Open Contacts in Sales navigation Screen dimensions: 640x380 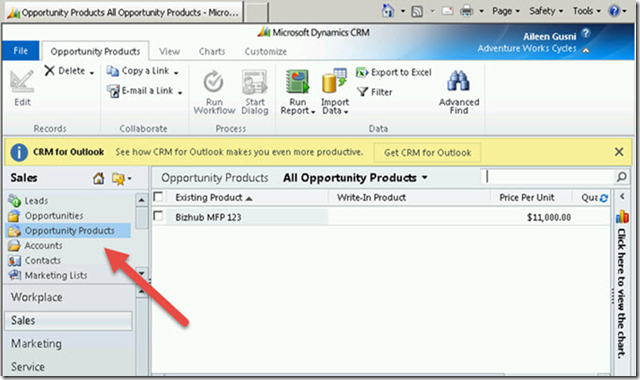[x=35, y=260]
